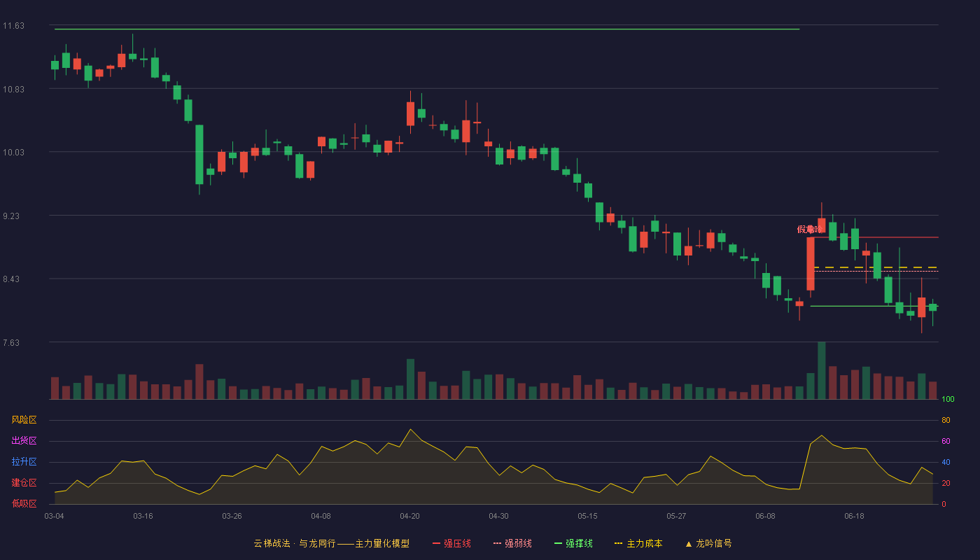Click the 06-18 date label
This screenshot has width=980, height=560.
point(854,516)
